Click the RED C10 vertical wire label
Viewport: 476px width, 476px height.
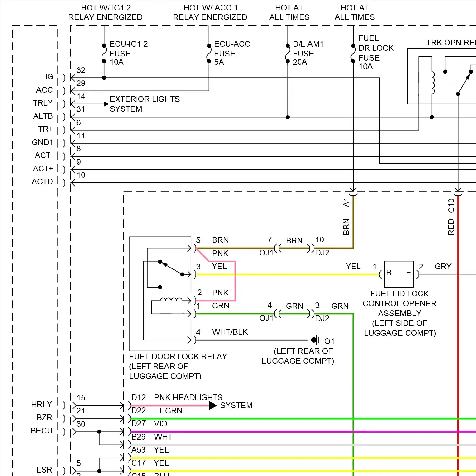point(451,217)
